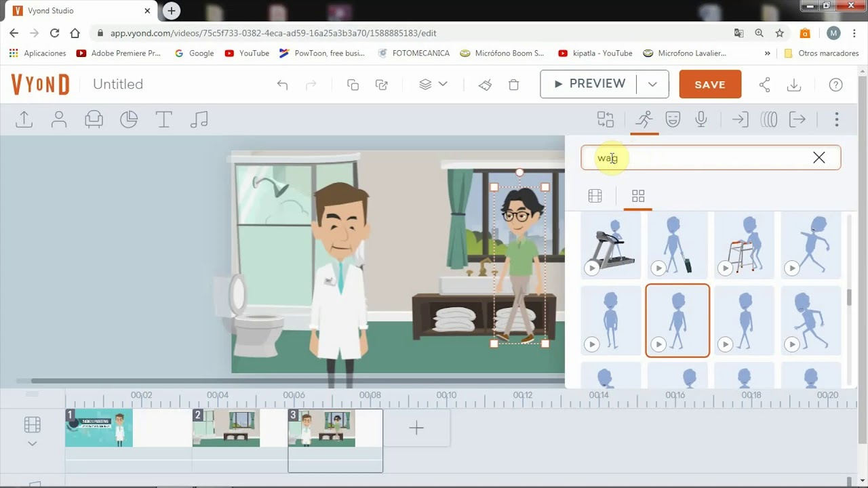The height and width of the screenshot is (488, 868).
Task: Click the PREVIEW button
Action: tap(589, 84)
